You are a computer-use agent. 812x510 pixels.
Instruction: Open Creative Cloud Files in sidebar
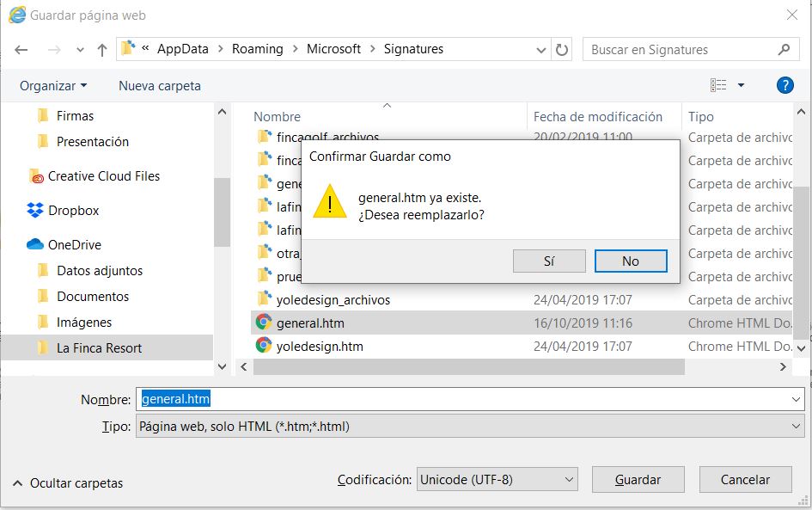(103, 176)
